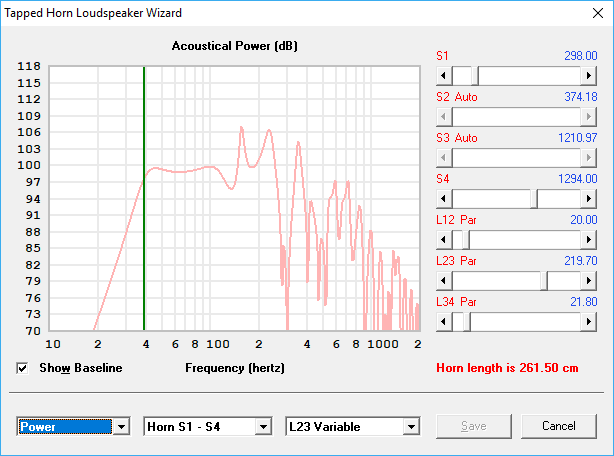Click the Save button
The height and width of the screenshot is (456, 614).
pos(474,426)
